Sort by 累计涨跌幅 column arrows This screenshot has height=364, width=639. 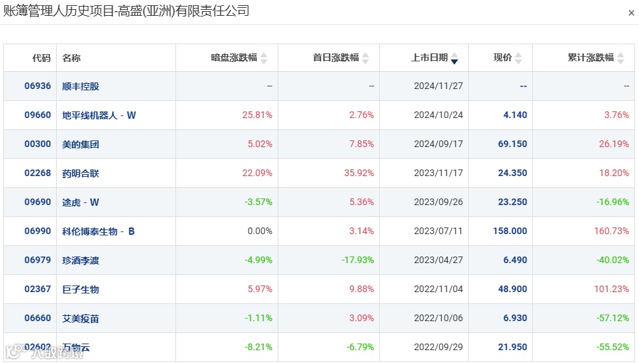[621, 58]
